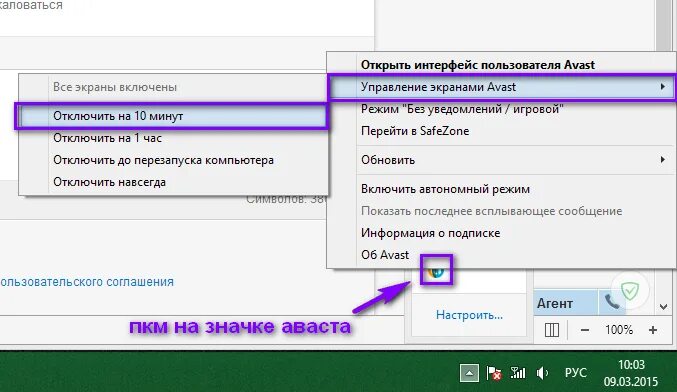The height and width of the screenshot is (392, 677).
Task: Click scrollbar down arrow near Агент
Action: tap(664, 307)
